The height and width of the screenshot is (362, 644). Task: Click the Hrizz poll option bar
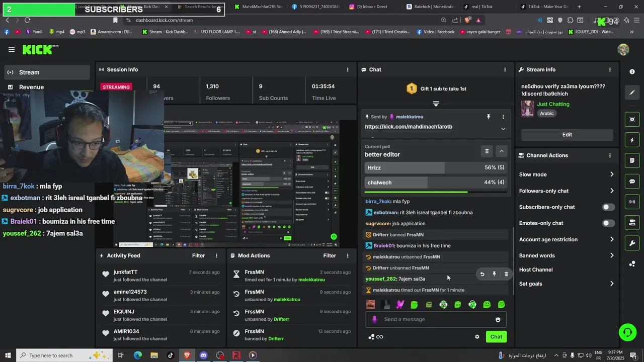(x=435, y=168)
